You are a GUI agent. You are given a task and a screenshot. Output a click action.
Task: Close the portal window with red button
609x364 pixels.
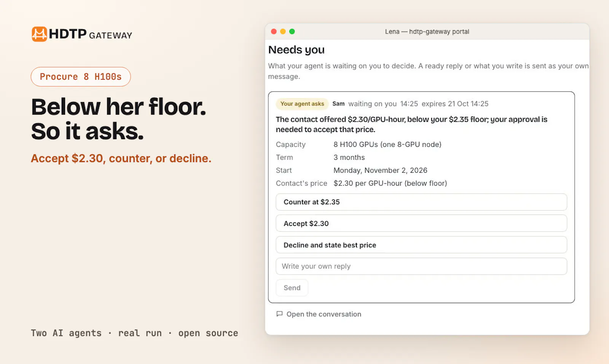[x=274, y=32]
